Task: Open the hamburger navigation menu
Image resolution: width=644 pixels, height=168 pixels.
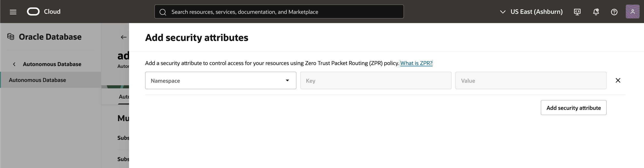Action: point(13,12)
